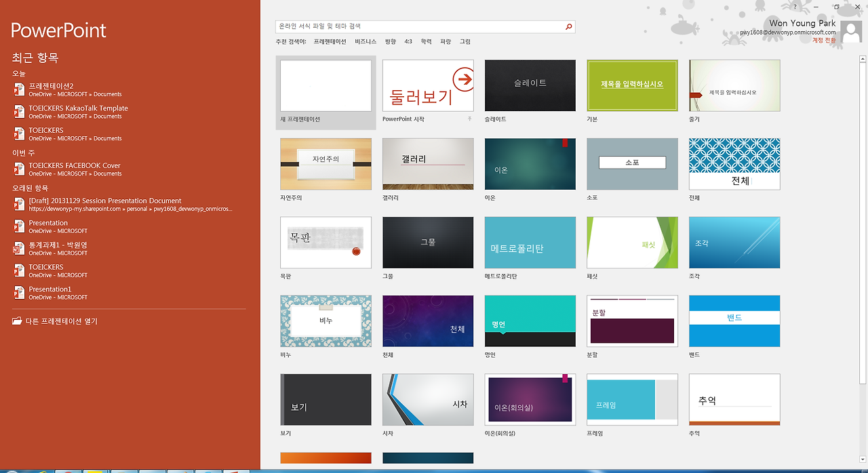Choose the 목판 theme thumbnail
Screen dimensions: 868x473
(x=326, y=243)
